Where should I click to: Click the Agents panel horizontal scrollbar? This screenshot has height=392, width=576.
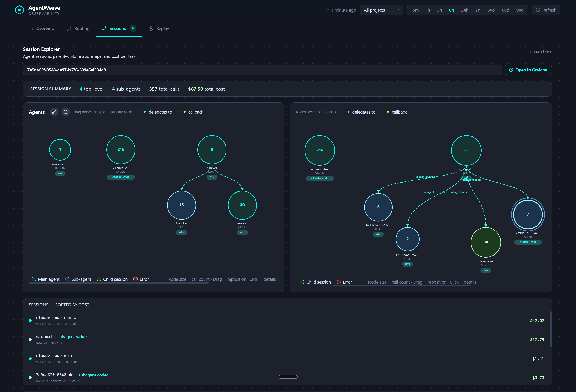pos(119,283)
